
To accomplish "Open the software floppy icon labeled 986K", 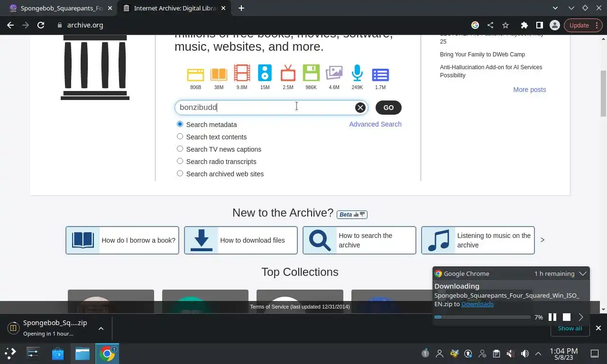I will [x=311, y=73].
